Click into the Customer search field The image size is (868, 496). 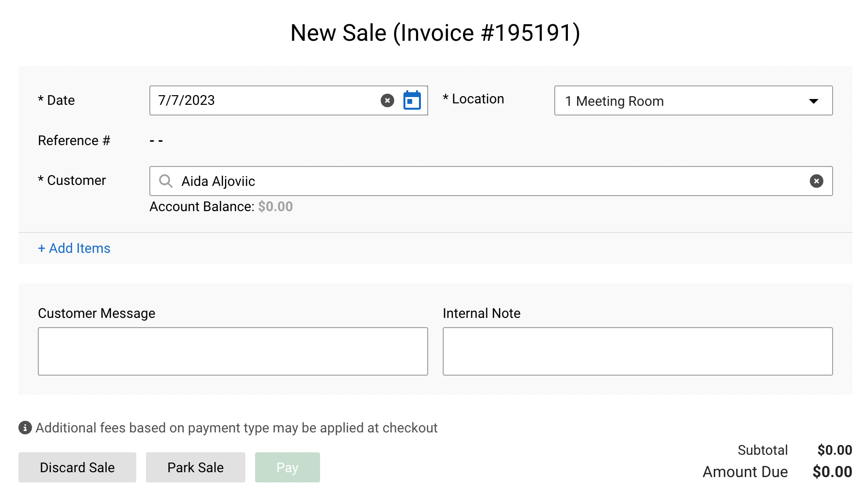[x=491, y=181]
